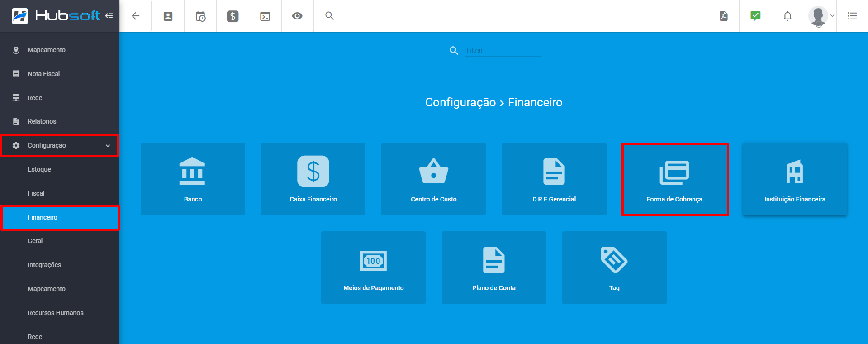Viewport: 868px width, 344px height.
Task: Open Fiscal submenu item
Action: click(60, 193)
